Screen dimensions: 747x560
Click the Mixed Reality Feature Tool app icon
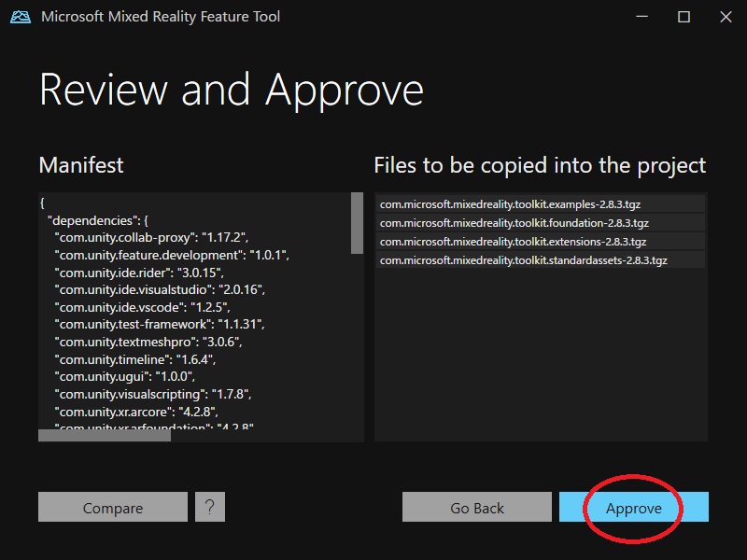(x=21, y=17)
